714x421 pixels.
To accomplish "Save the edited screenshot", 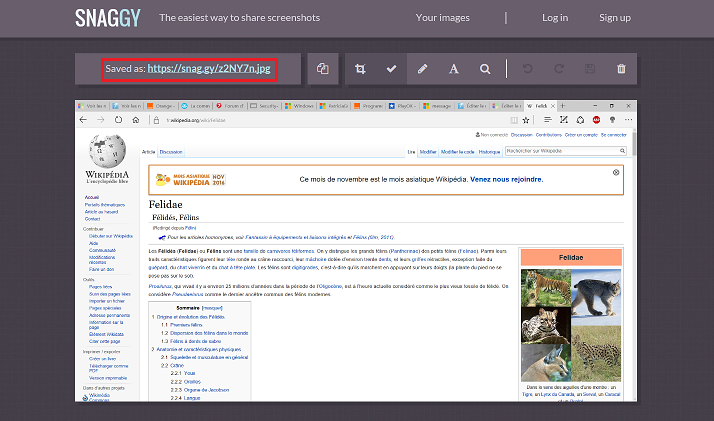I will pos(590,69).
